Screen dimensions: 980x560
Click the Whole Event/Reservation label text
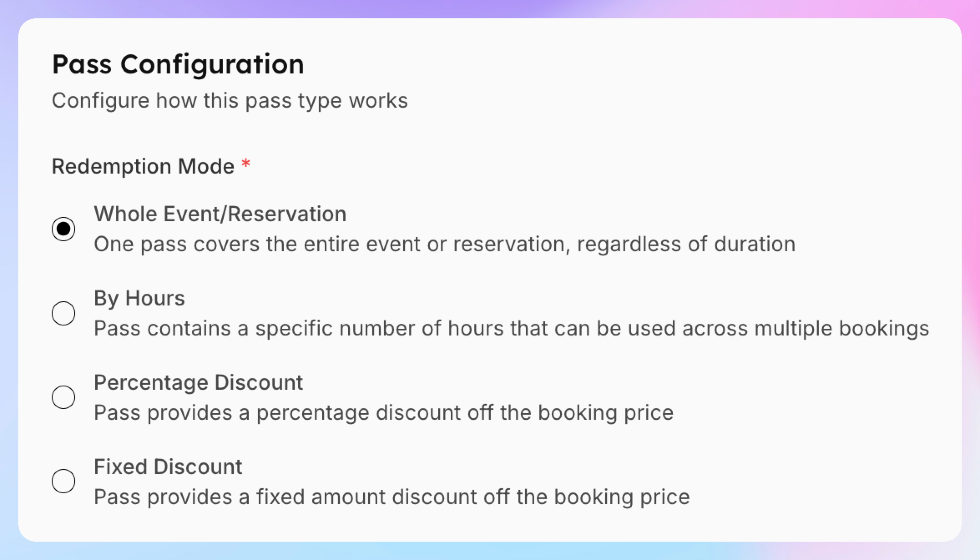coord(220,214)
